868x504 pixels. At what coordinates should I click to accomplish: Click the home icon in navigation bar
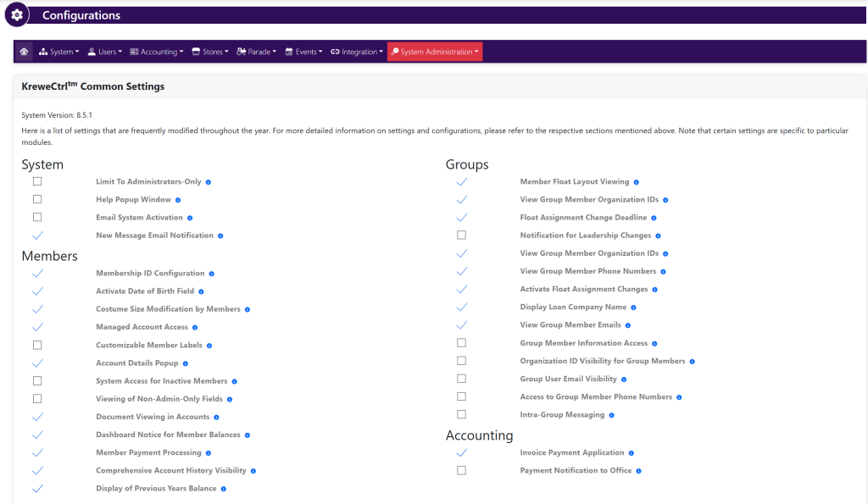(24, 52)
